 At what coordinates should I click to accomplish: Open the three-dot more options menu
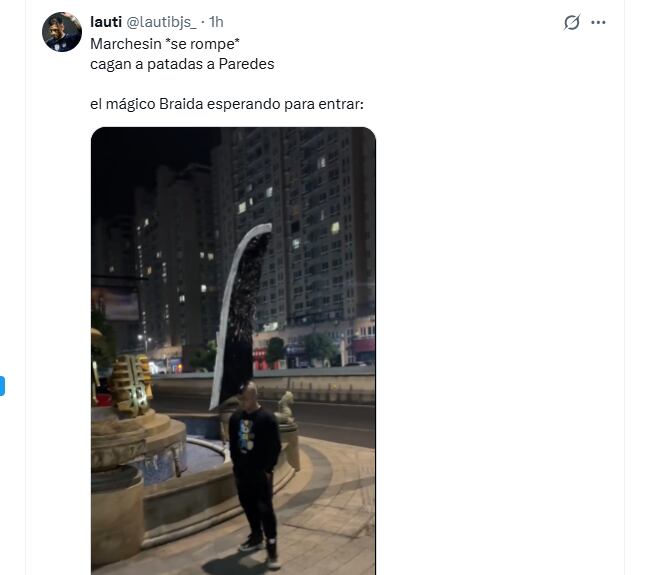(598, 22)
